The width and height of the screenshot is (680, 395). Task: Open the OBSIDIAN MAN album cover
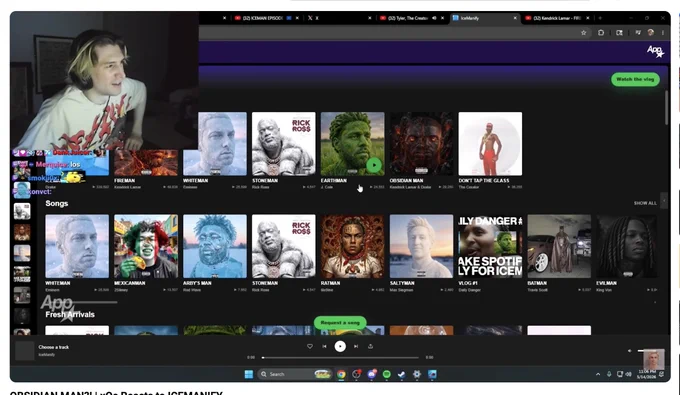pyautogui.click(x=421, y=144)
